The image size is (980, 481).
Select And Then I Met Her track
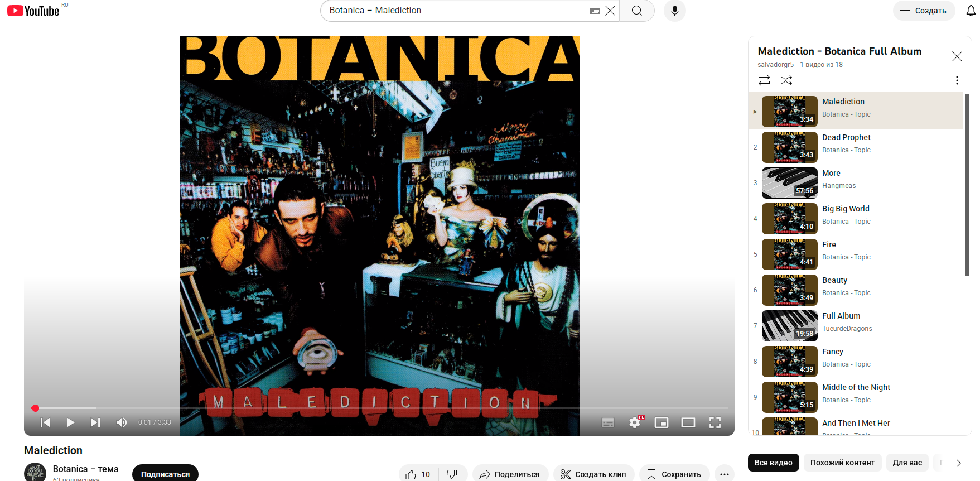coord(856,426)
